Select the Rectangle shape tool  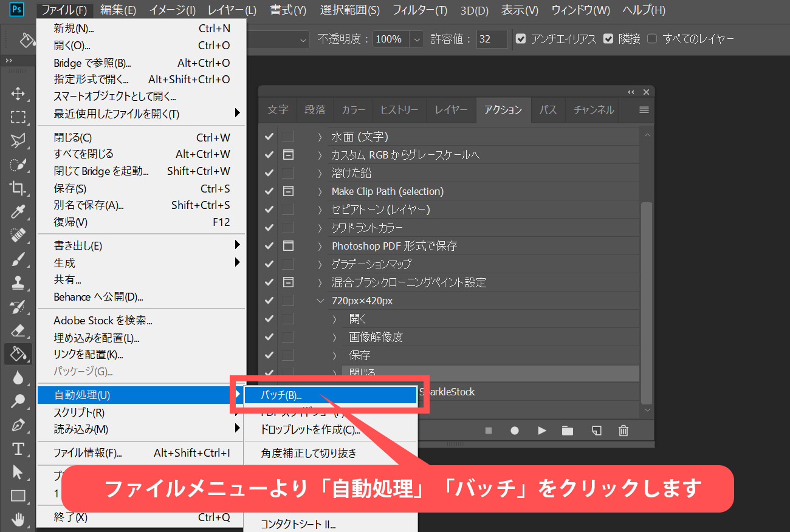click(x=18, y=496)
